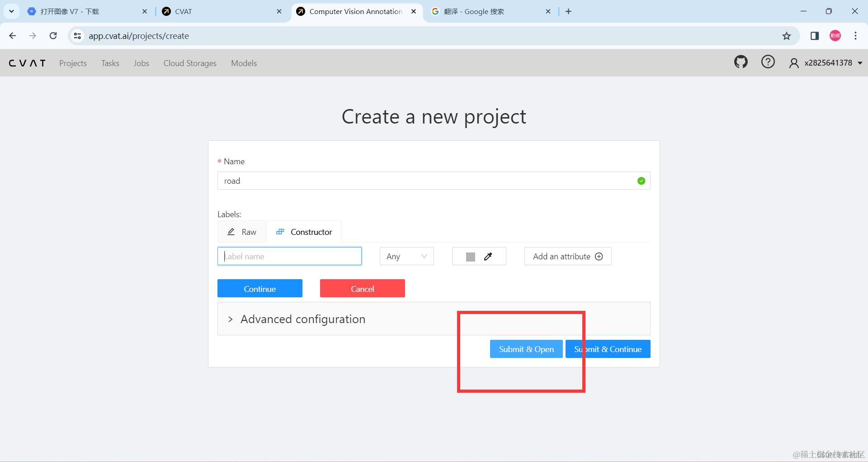Click Submit & Continue
Viewport: 868px width, 462px height.
coord(608,349)
